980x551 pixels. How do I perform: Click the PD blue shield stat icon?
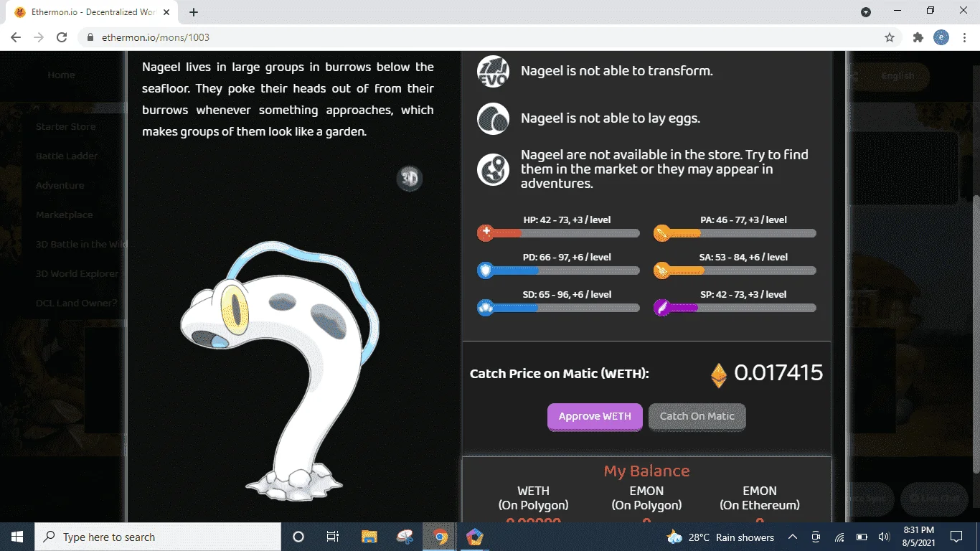coord(486,270)
